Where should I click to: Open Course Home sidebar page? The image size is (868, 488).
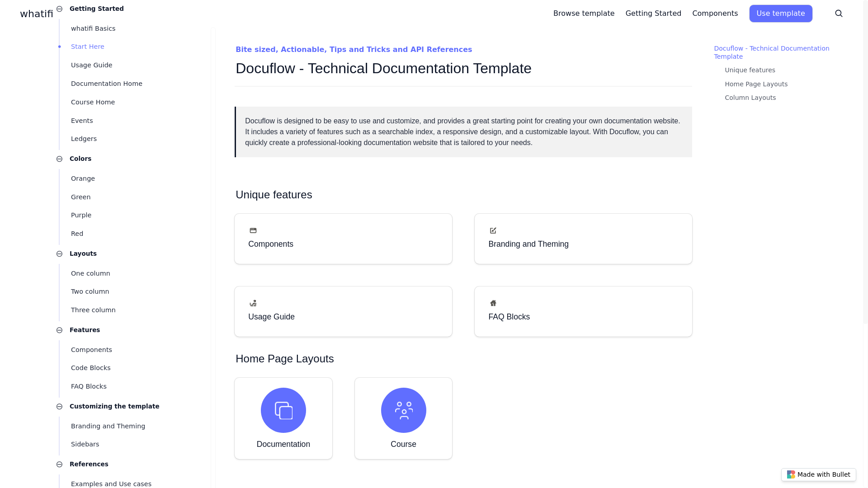tap(93, 102)
